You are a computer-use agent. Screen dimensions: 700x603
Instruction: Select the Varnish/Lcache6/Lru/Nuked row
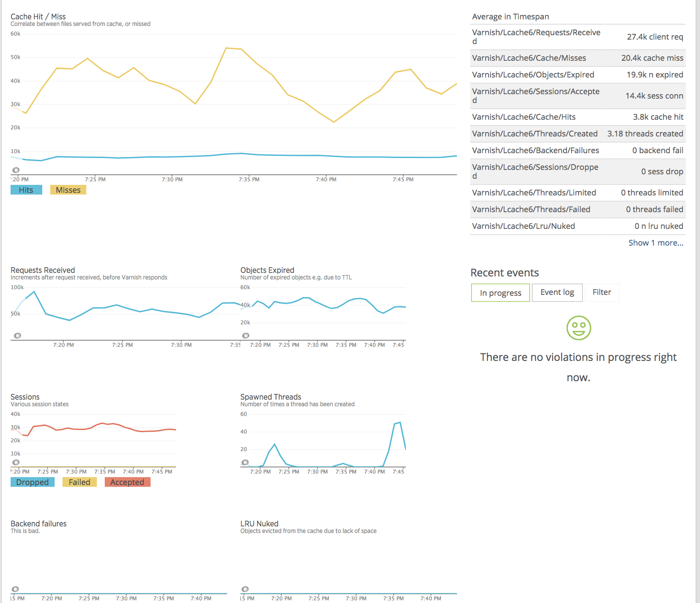[578, 226]
